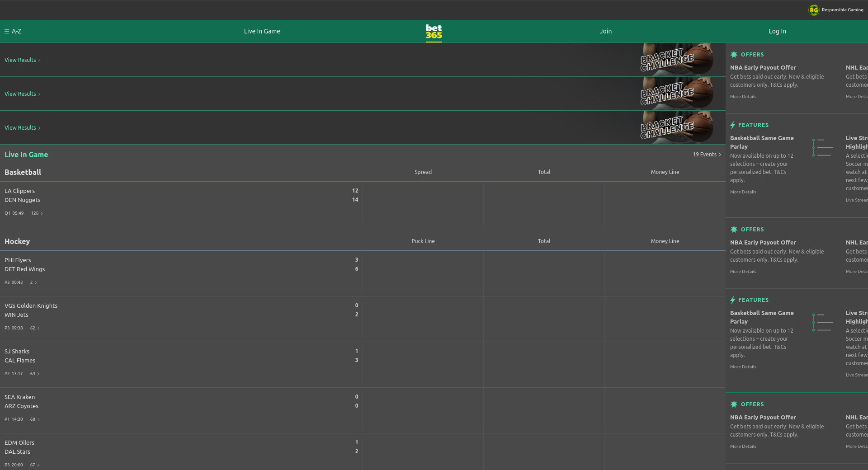
Task: Click the Same Game Parlay diagram icon
Action: tap(822, 147)
